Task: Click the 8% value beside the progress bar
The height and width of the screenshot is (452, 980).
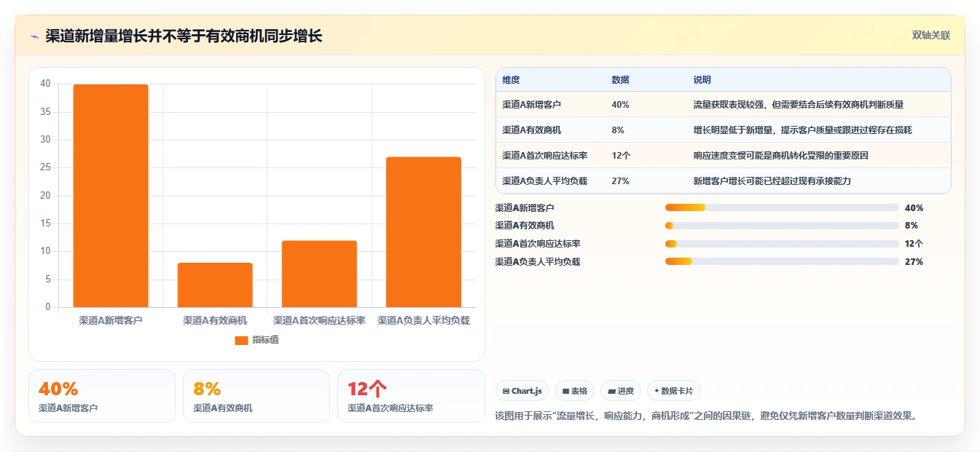Action: coord(912,226)
